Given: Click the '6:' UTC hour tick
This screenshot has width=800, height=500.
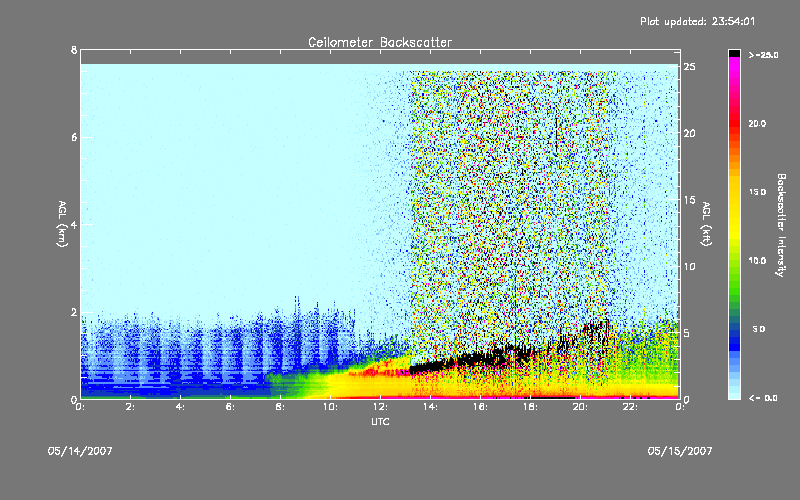Looking at the screenshot, I should point(231,407).
